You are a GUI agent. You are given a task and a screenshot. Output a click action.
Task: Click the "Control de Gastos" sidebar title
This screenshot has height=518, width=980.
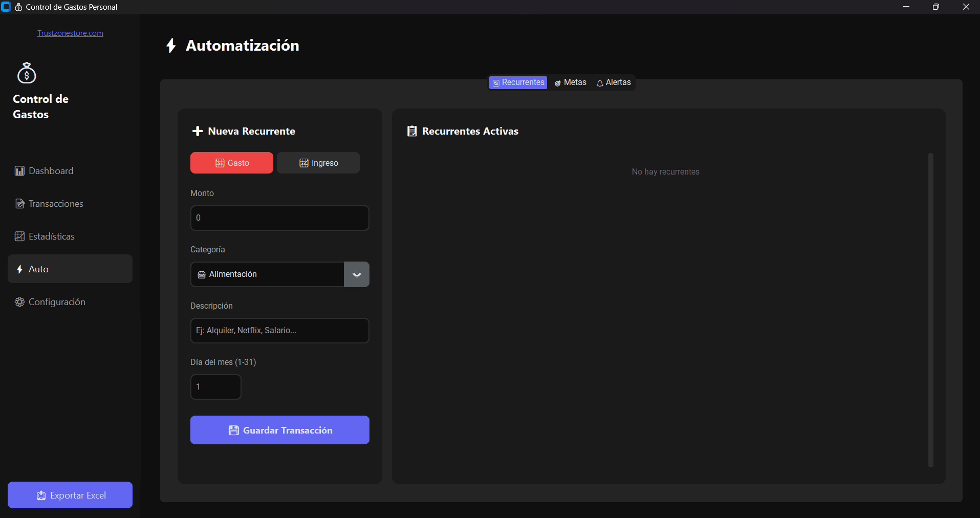41,106
